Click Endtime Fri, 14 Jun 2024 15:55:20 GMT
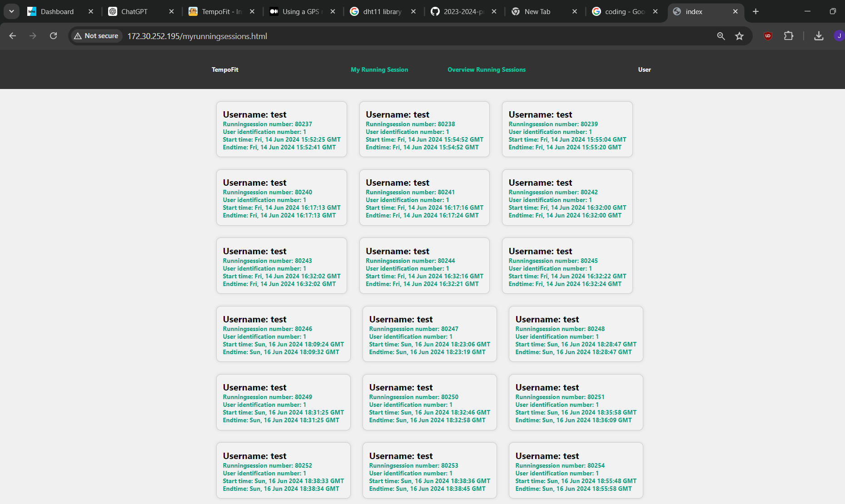845x504 pixels. 565,147
